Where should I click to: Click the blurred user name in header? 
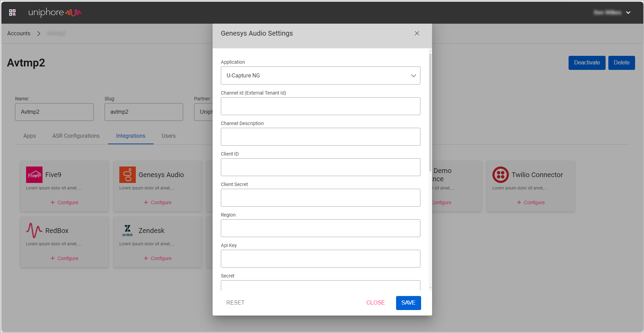tap(607, 13)
